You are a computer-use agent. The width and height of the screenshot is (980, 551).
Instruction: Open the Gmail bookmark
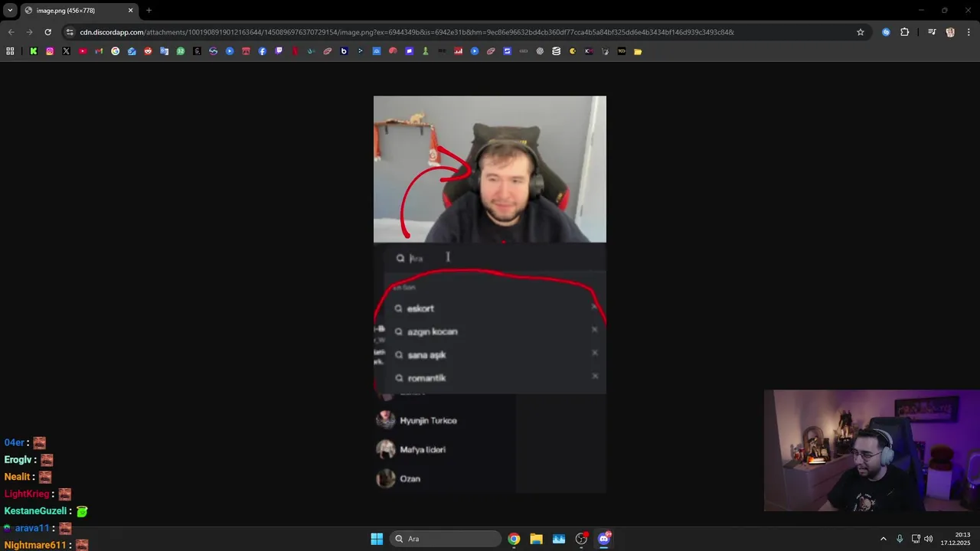(99, 51)
